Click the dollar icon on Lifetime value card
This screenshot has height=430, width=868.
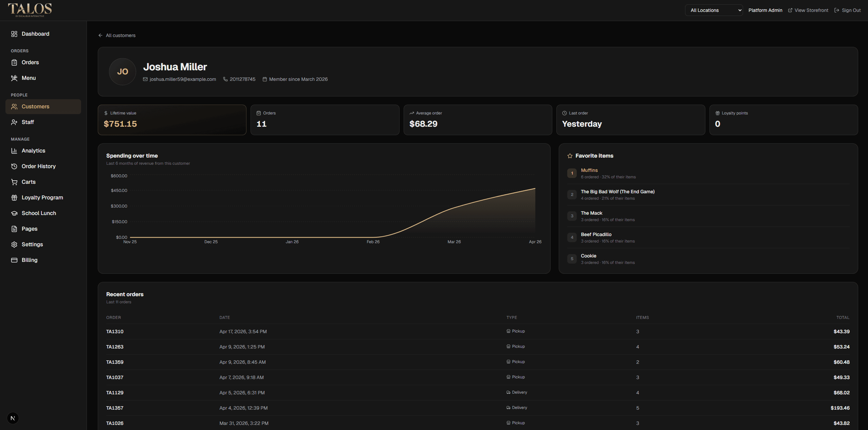[106, 113]
